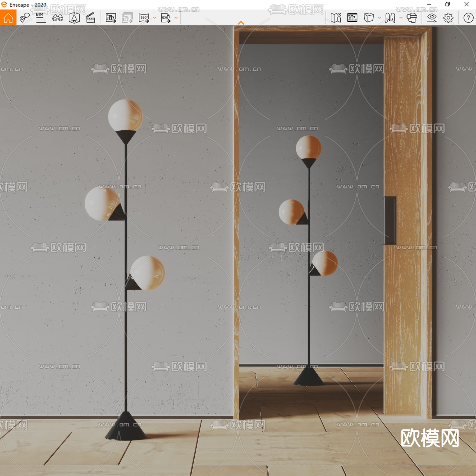Image resolution: width=476 pixels, height=476 pixels.
Task: Click the greyed batch render icon
Action: pyautogui.click(x=127, y=18)
